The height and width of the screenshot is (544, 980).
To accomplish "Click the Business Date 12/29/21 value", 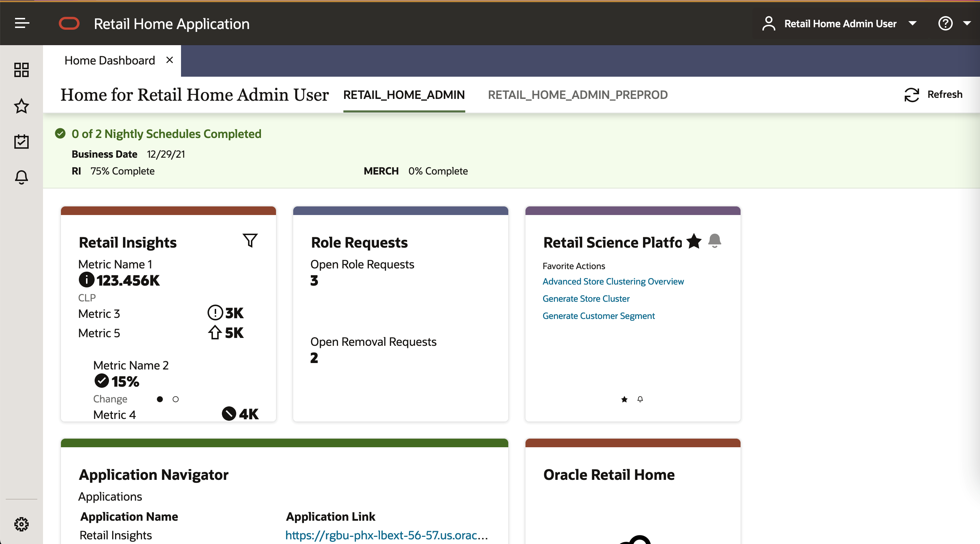I will [x=166, y=154].
